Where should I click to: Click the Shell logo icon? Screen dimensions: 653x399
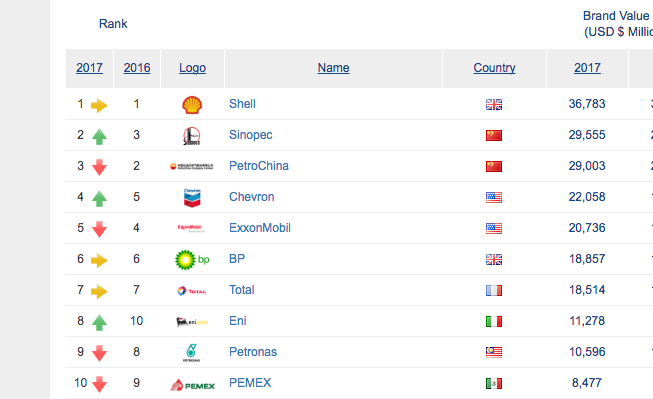pyautogui.click(x=192, y=105)
